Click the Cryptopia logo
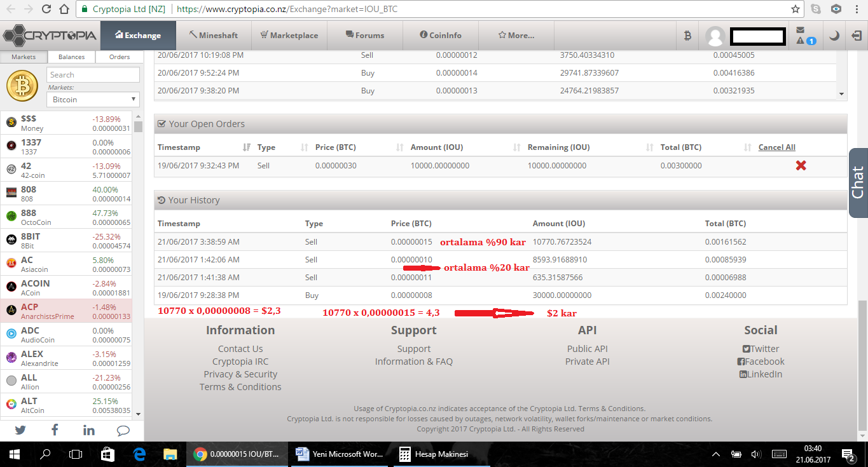Image resolution: width=868 pixels, height=467 pixels. click(x=50, y=35)
